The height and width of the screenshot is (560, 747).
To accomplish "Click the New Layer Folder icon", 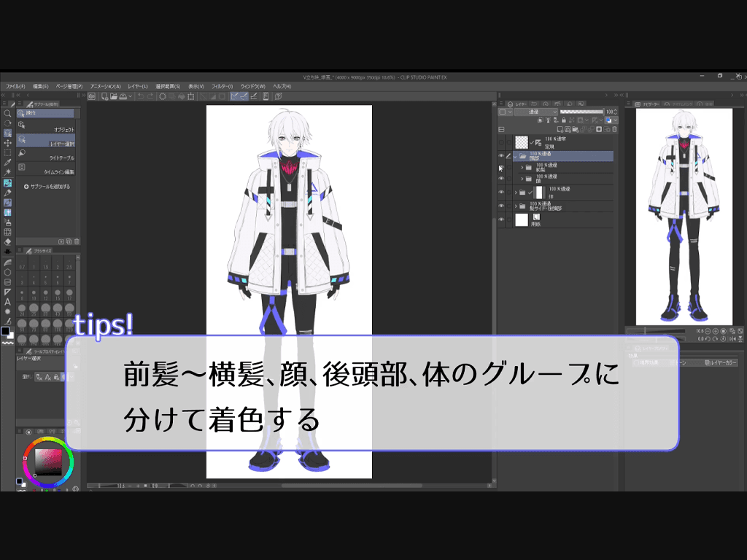I will click(575, 130).
